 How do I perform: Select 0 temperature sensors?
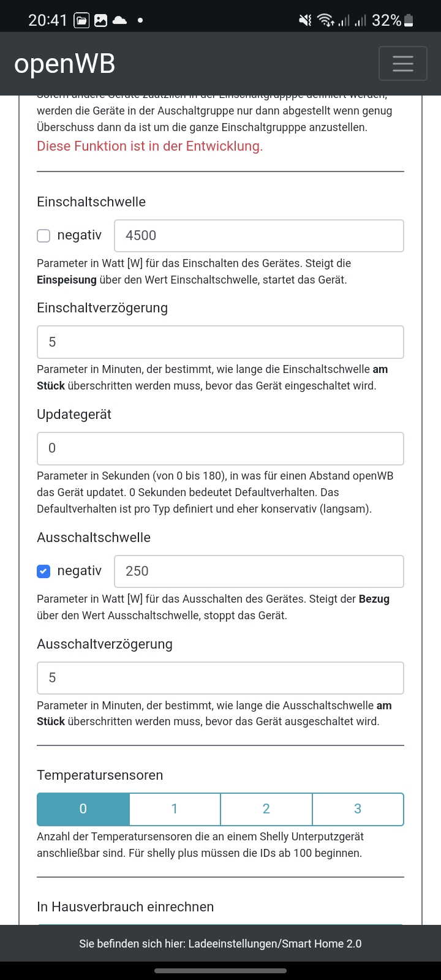pos(83,809)
